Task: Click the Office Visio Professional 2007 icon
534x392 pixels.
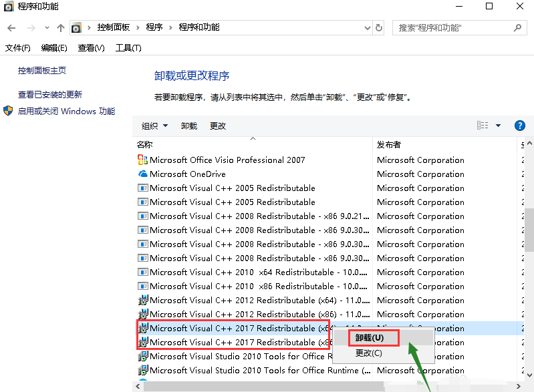Action: pos(142,160)
